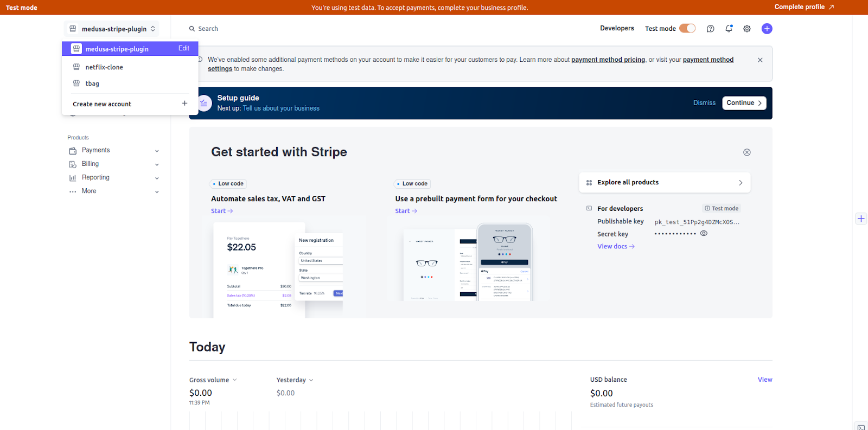The image size is (868, 430).
Task: Start prebuilt payment form setup
Action: pos(406,211)
